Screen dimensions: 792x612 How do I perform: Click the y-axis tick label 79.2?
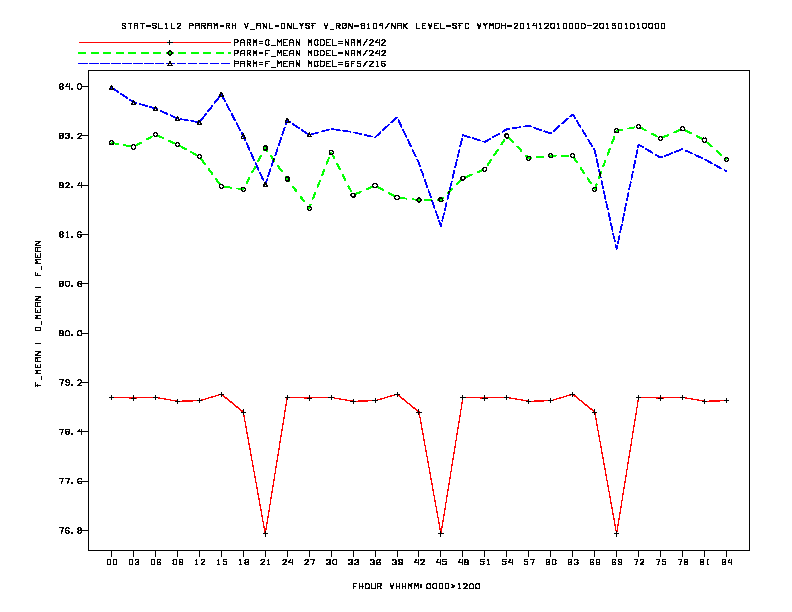point(70,383)
